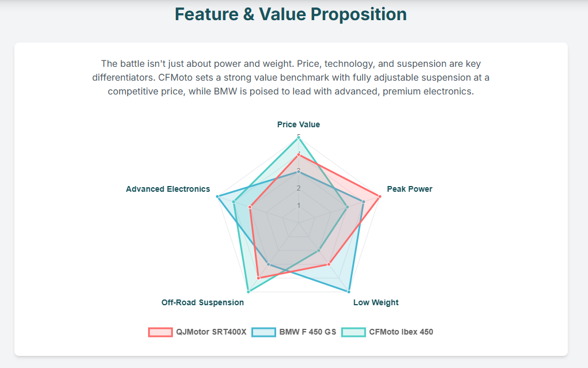The width and height of the screenshot is (588, 368).
Task: Toggle CFMoto Ibex 450 legend text
Action: 401,332
